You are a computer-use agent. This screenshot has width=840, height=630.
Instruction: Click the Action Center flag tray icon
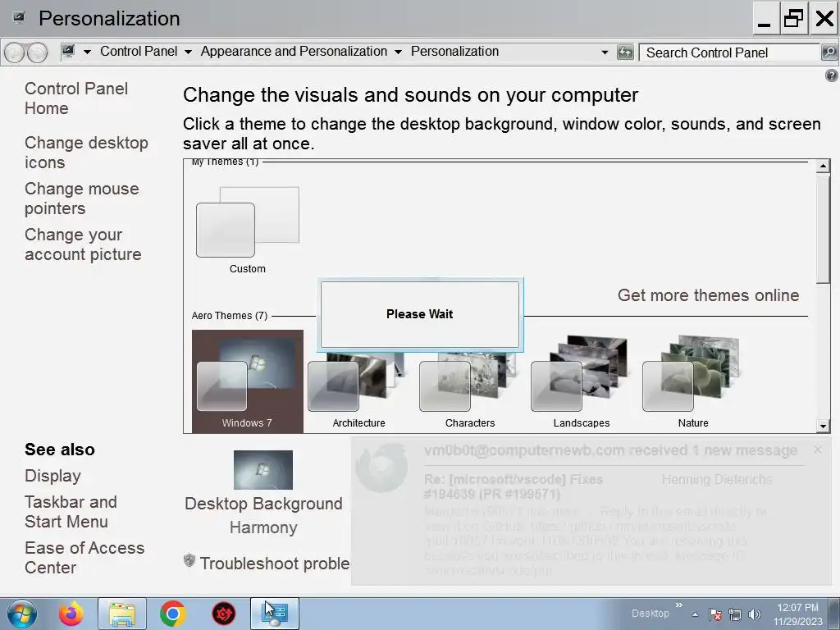pyautogui.click(x=715, y=614)
